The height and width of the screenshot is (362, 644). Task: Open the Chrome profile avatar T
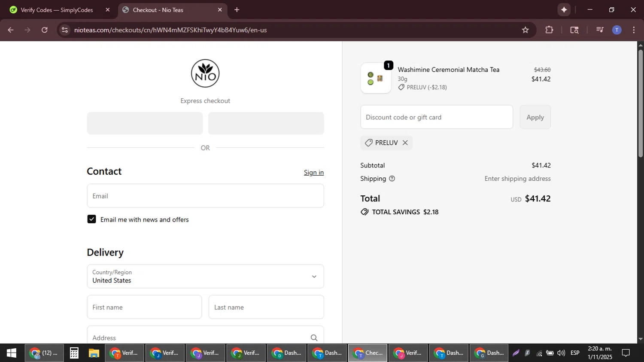[617, 30]
